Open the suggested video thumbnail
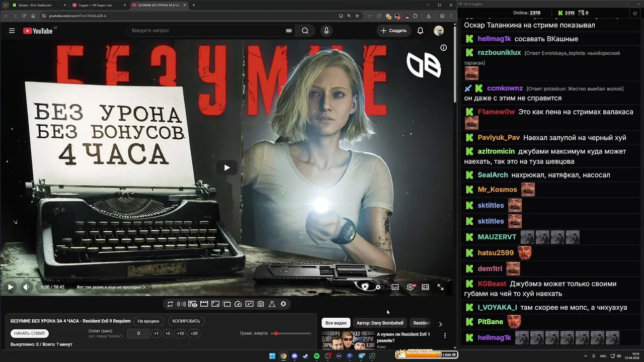This screenshot has height=362, width=644. click(x=348, y=340)
